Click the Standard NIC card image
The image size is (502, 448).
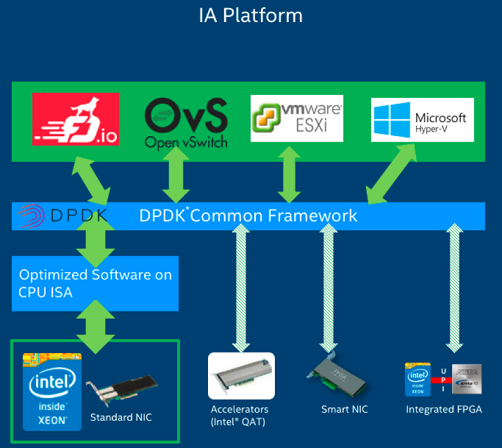[x=122, y=390]
